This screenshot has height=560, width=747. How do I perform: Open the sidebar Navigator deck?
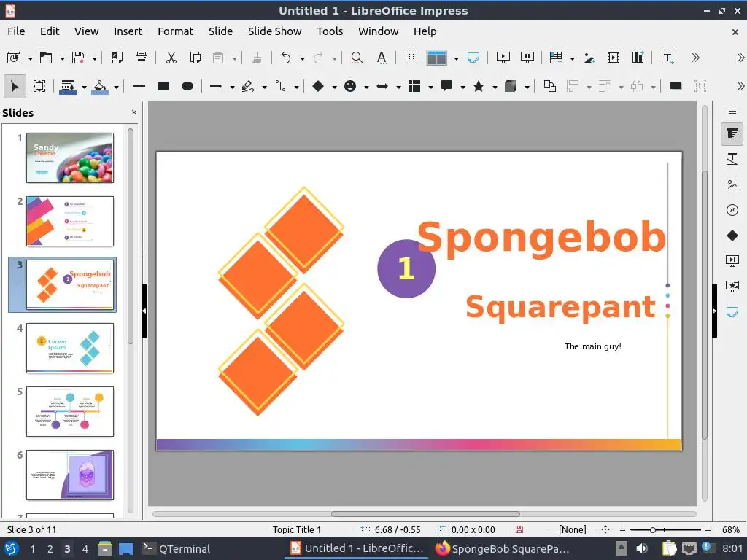[x=732, y=210]
